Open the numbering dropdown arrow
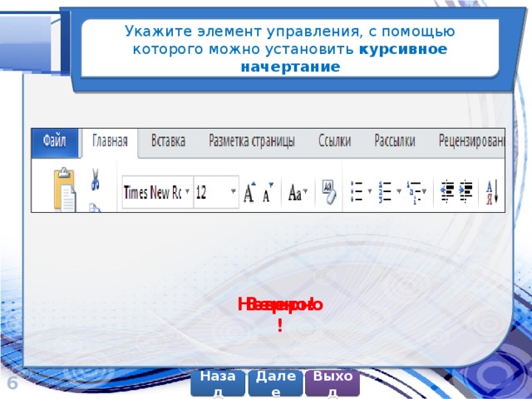The width and height of the screenshot is (532, 399). coord(399,191)
